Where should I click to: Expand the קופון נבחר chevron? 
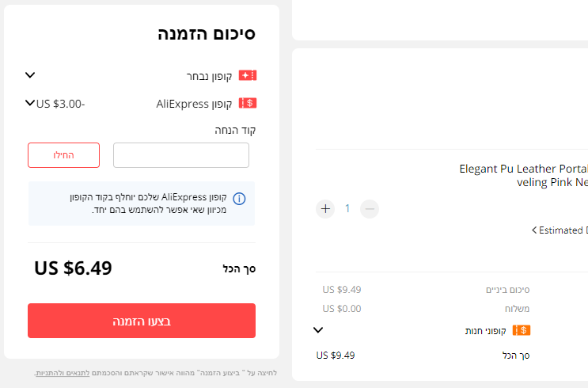click(30, 75)
